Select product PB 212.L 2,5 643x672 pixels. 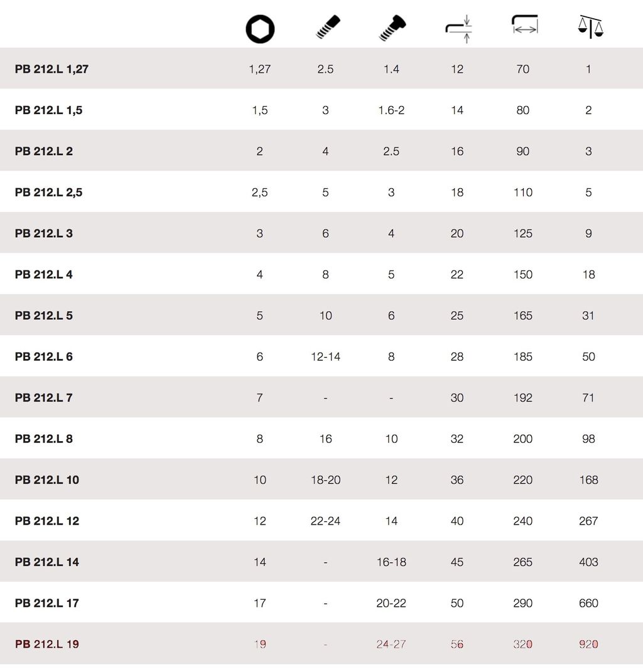[48, 193]
